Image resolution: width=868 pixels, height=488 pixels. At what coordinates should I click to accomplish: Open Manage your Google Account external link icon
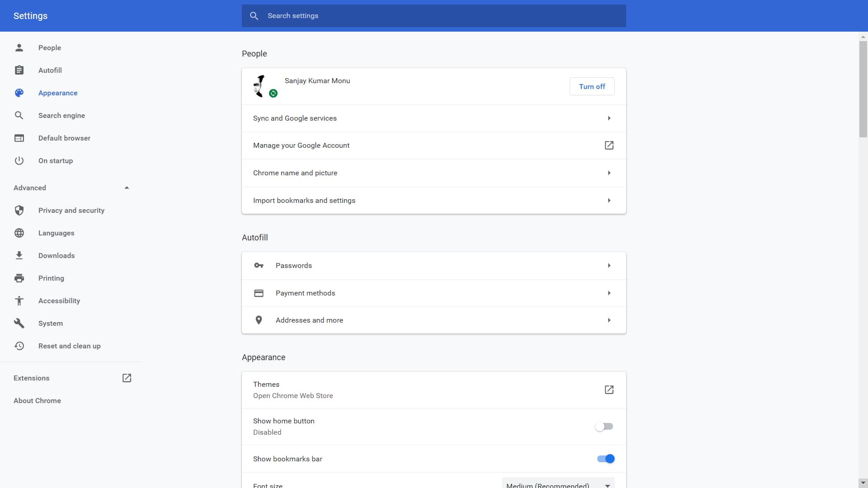[x=609, y=145]
